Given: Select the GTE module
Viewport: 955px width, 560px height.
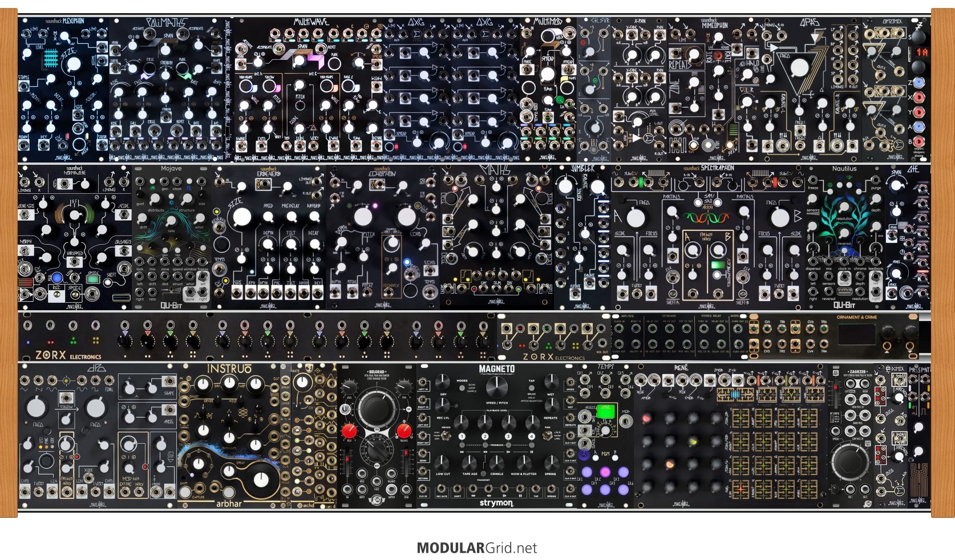Looking at the screenshot, I should 908,237.
